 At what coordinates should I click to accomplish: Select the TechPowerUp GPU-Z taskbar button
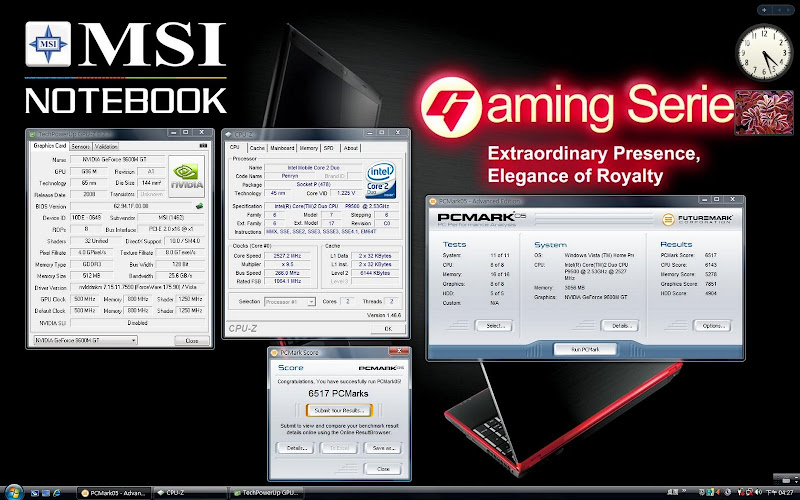coord(266,493)
